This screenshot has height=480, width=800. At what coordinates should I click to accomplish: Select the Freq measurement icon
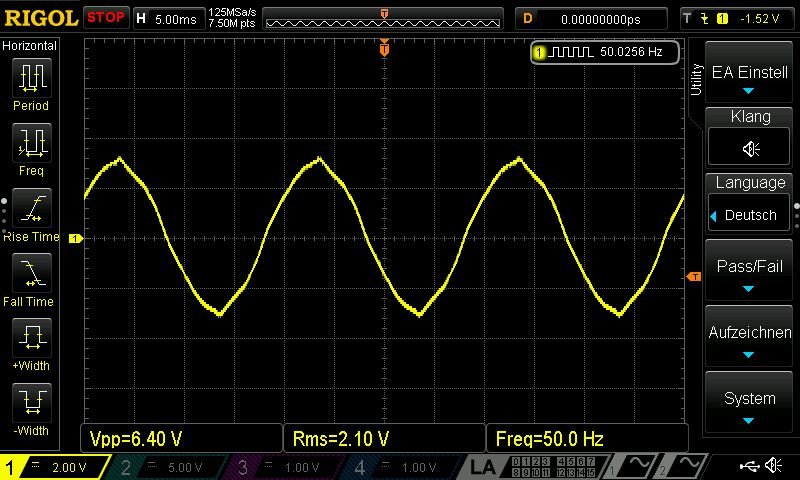point(31,142)
